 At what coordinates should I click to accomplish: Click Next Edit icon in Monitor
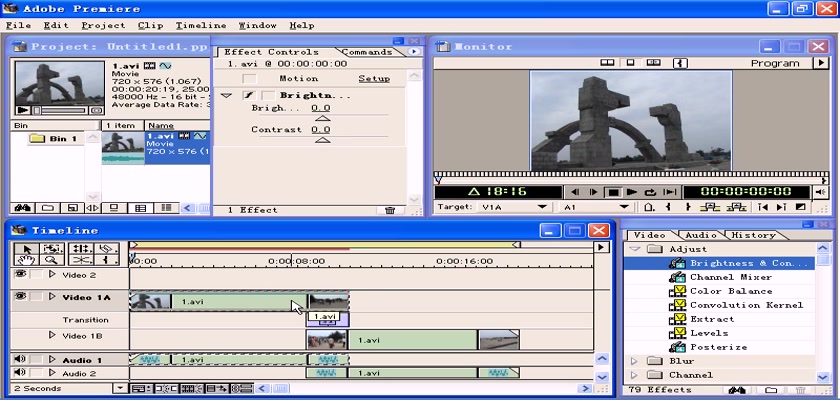(x=781, y=207)
